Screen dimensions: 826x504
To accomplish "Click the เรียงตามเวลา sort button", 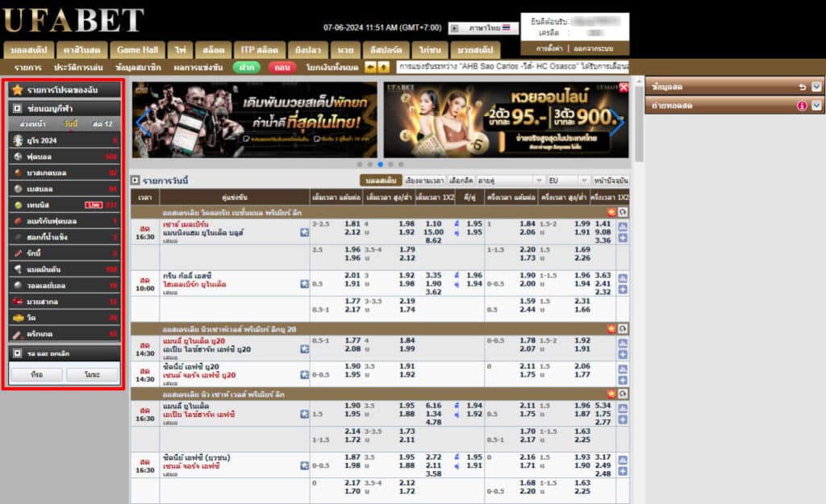I will 425,181.
